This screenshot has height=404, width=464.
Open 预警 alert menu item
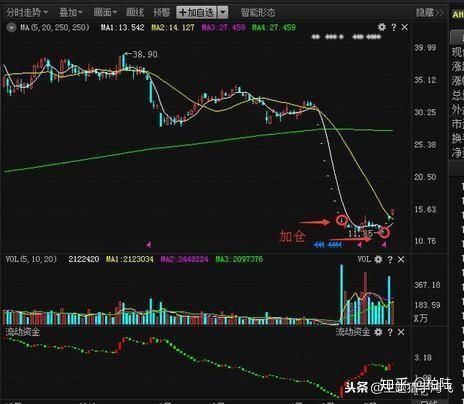[x=161, y=13]
